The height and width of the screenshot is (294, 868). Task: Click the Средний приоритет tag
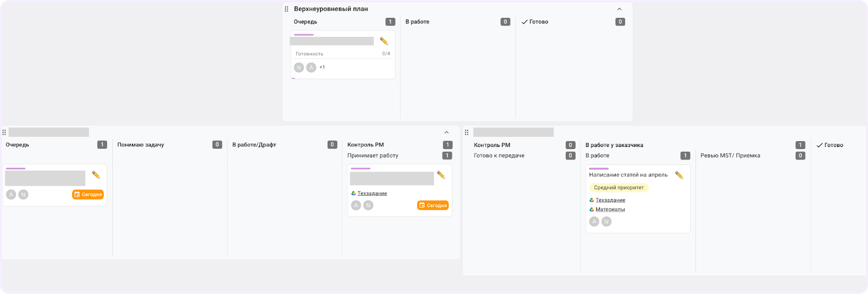click(x=618, y=188)
